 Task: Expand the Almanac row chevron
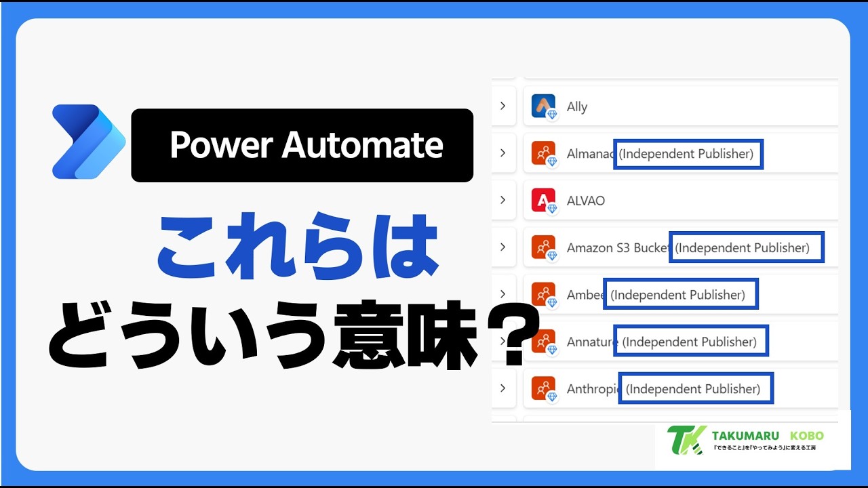point(502,153)
